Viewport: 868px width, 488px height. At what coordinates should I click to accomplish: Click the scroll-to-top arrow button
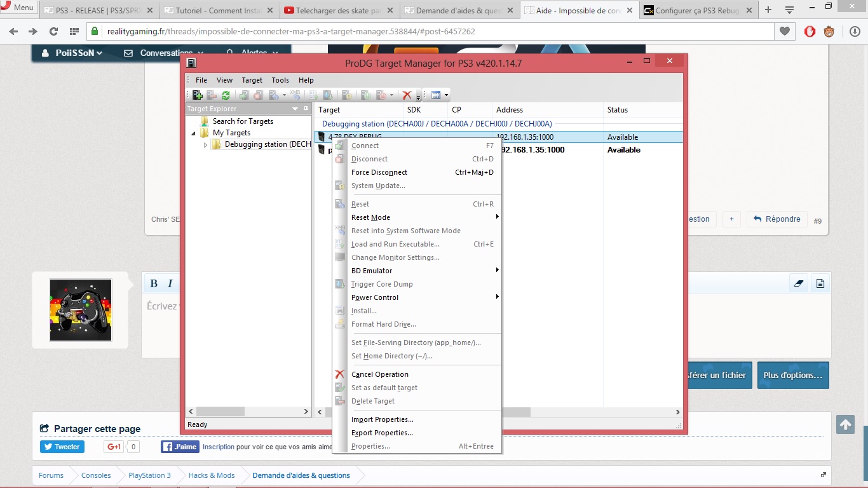pos(845,424)
